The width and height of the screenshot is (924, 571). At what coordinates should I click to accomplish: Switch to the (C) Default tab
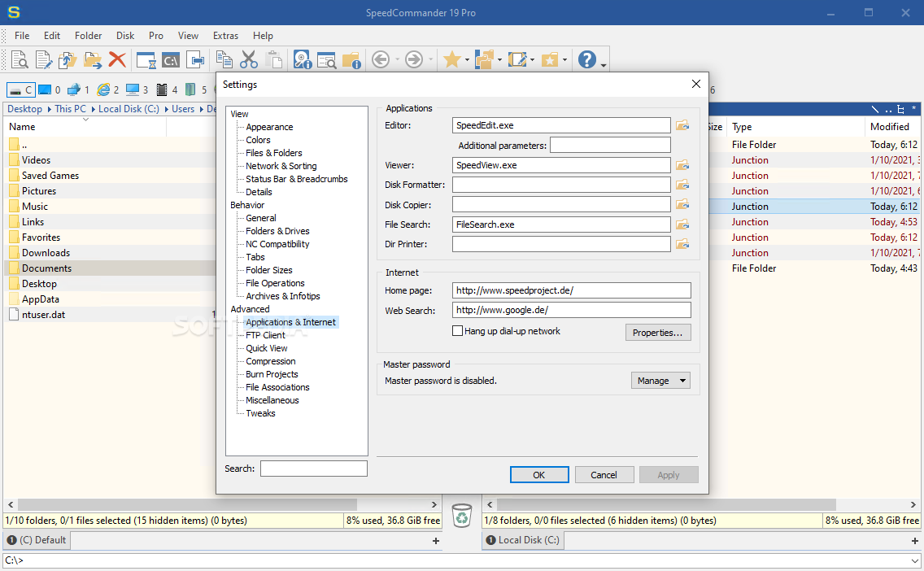[37, 540]
